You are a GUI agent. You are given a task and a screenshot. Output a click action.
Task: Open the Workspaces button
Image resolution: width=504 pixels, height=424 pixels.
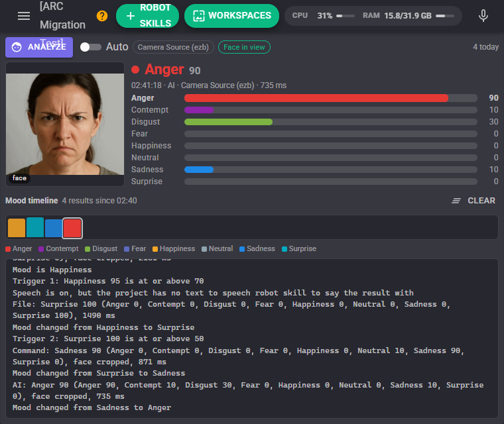pos(231,16)
